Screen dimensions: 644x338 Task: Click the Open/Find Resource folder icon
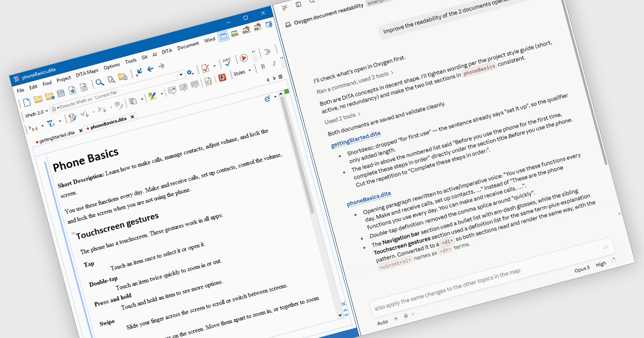[x=123, y=77]
